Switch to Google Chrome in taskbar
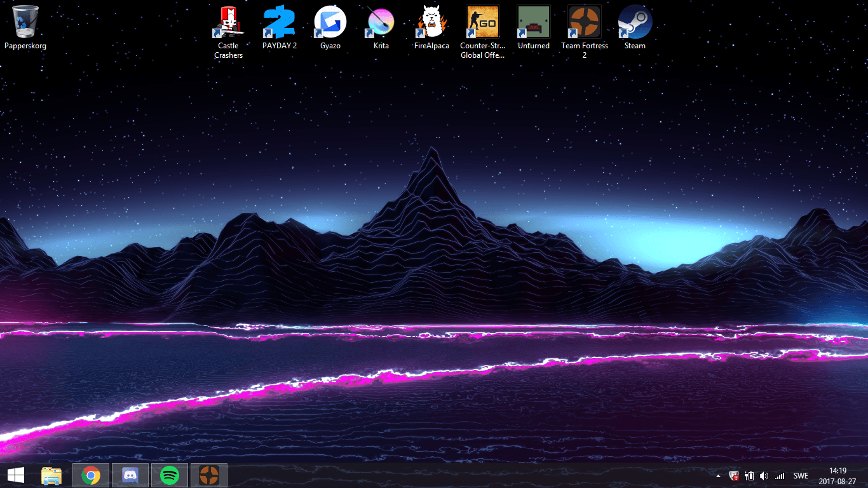Viewport: 868px width, 488px height. pos(91,475)
